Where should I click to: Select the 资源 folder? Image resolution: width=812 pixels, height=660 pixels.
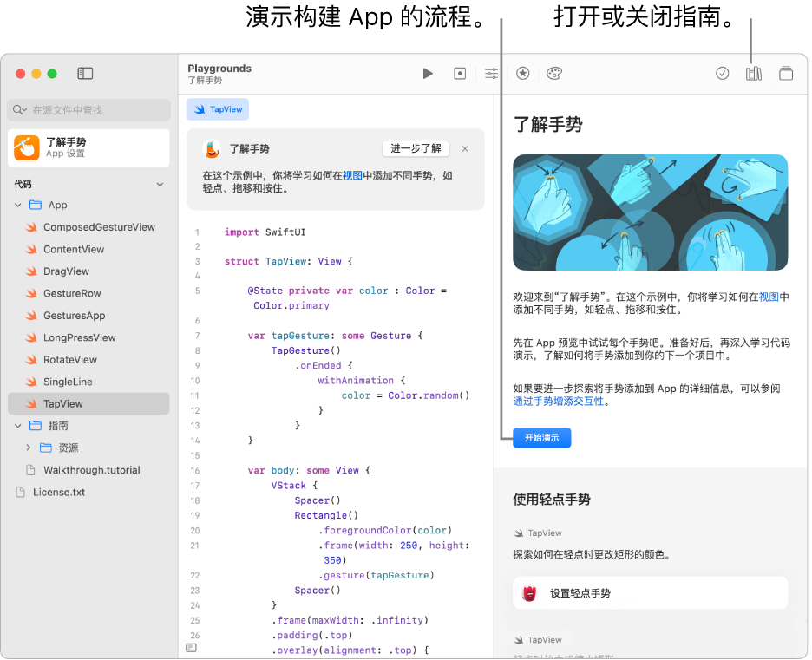coord(59,448)
